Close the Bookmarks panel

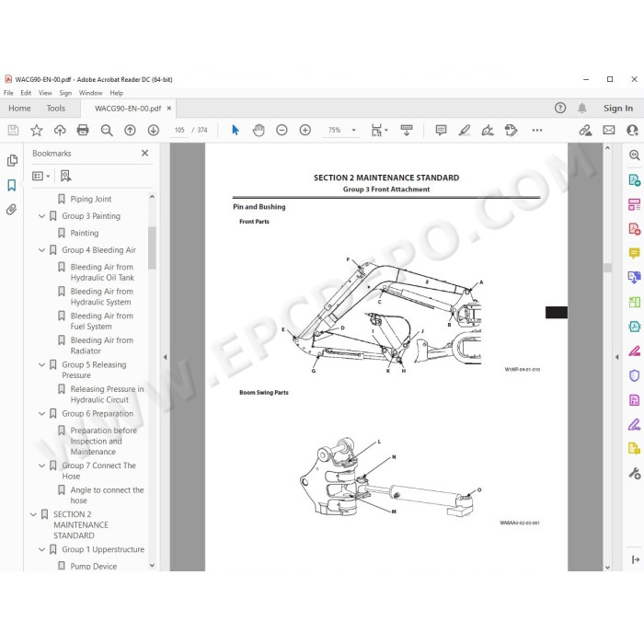pyautogui.click(x=145, y=154)
